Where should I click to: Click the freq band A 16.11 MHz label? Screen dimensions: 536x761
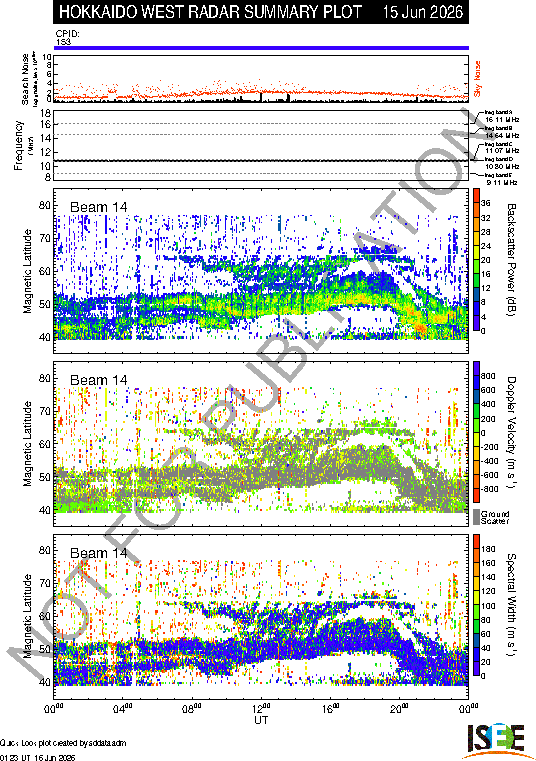pos(502,116)
